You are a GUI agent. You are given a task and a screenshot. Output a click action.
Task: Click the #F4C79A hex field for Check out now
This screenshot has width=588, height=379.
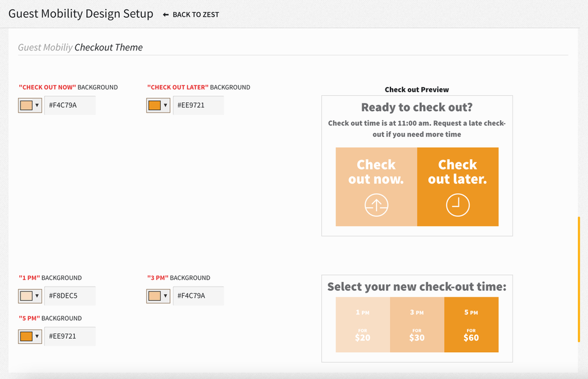[x=70, y=105]
